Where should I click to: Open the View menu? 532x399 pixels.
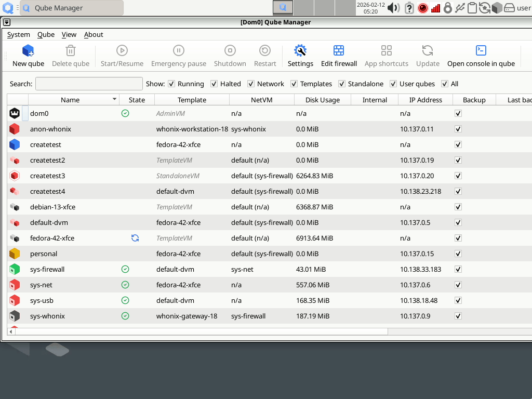click(69, 35)
